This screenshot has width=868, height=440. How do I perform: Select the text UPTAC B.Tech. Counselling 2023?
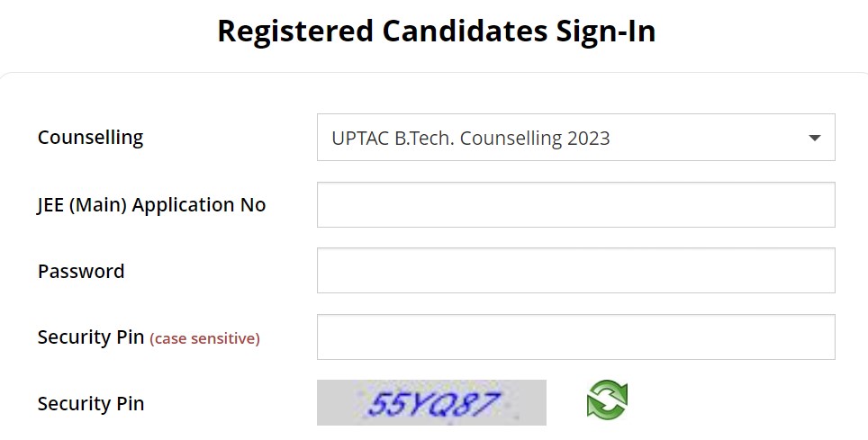470,139
